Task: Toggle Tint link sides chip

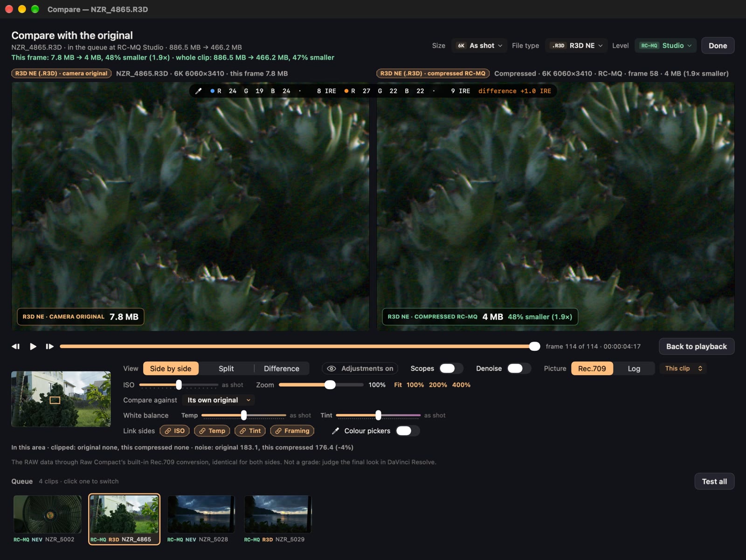Action: point(250,431)
